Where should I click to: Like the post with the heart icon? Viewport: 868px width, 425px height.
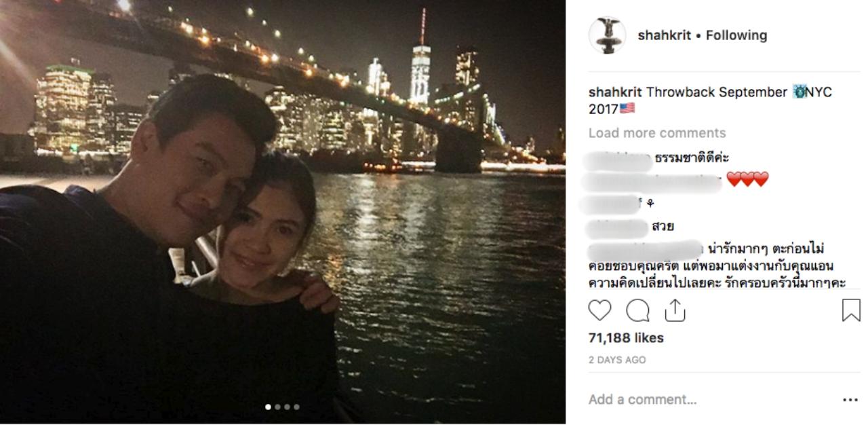(x=599, y=310)
